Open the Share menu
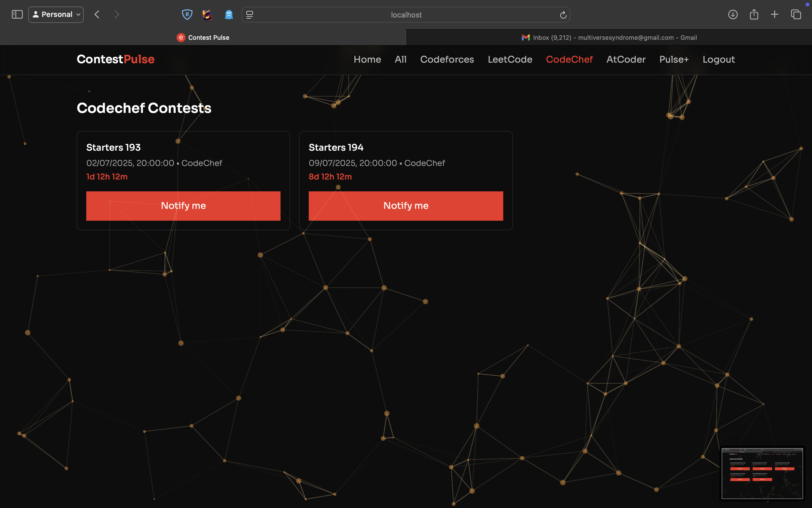This screenshot has width=812, height=508. pos(754,14)
